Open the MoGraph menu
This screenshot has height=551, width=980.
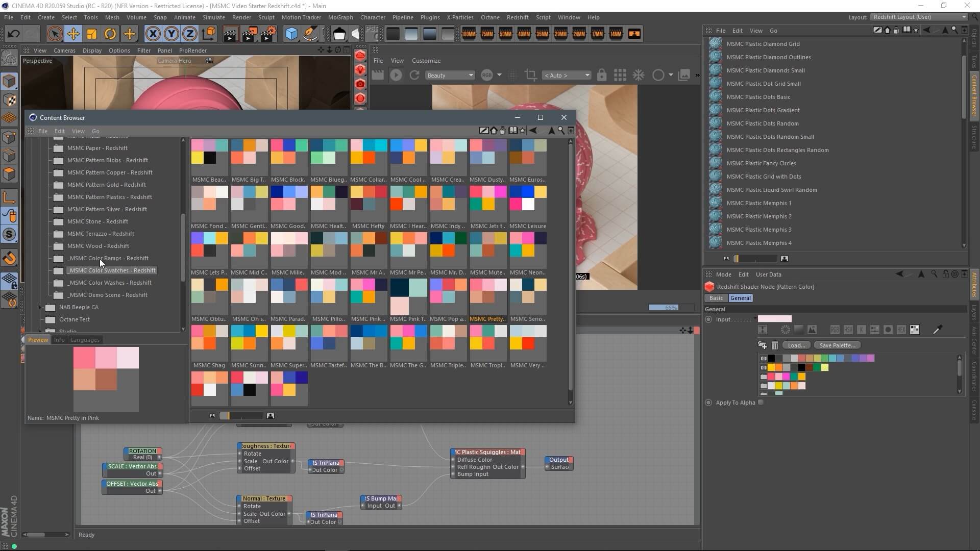click(340, 17)
